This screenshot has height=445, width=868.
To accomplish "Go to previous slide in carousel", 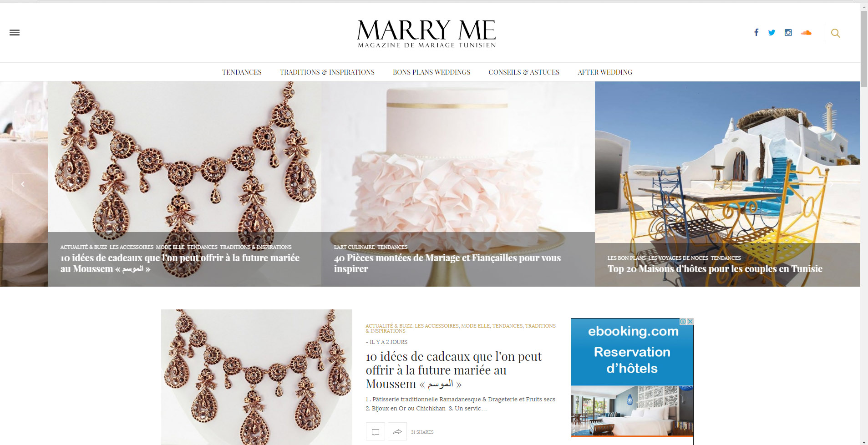I will (23, 184).
